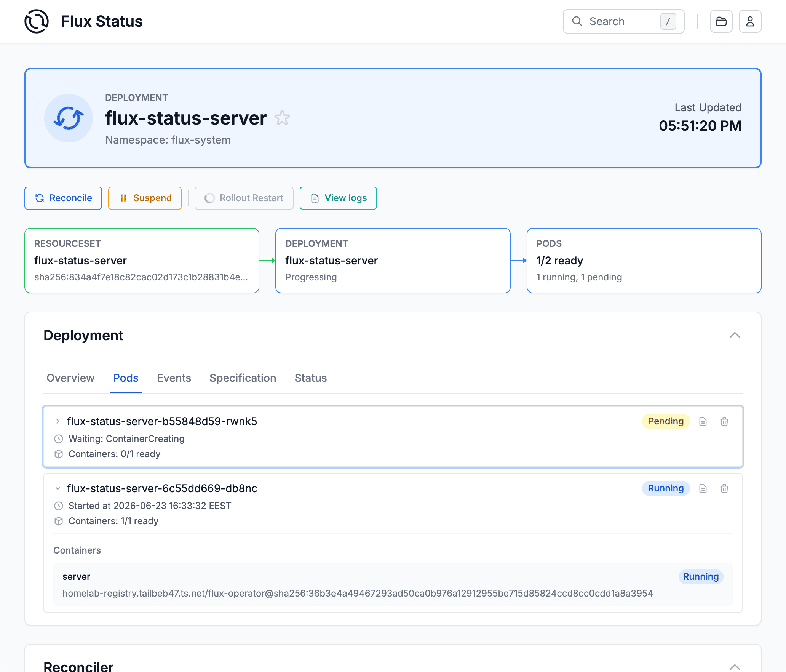Open View logs
This screenshot has width=786, height=672.
(338, 198)
